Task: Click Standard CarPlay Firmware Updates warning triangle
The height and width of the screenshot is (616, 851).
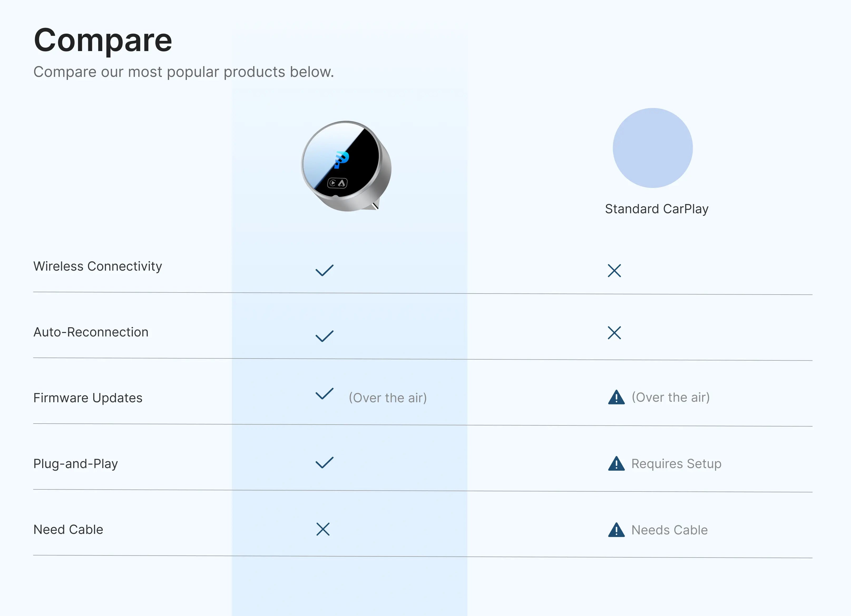Action: coord(616,398)
